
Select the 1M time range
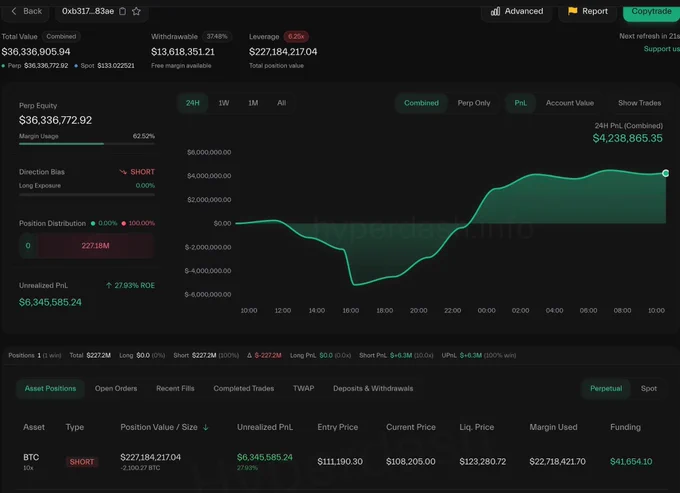click(x=253, y=103)
